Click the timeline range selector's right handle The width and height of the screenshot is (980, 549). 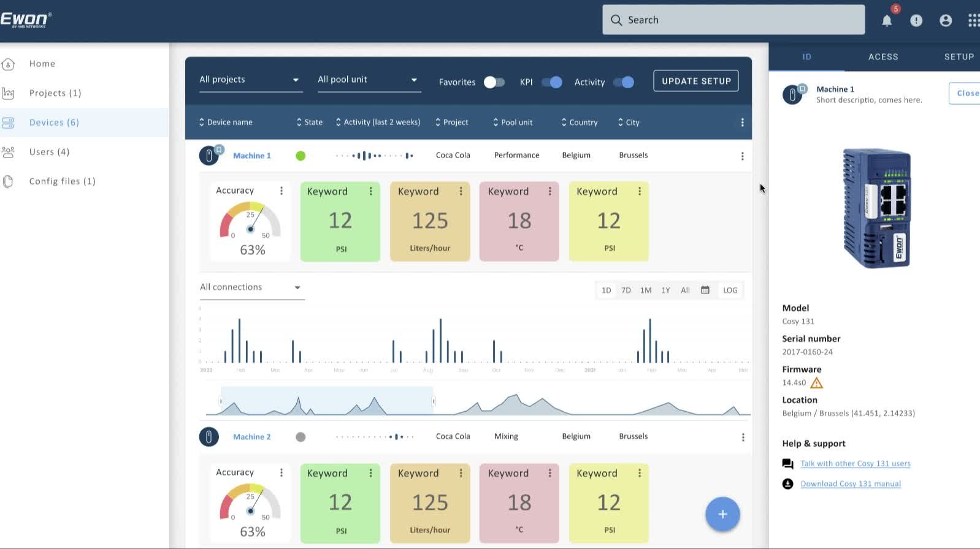(x=434, y=401)
